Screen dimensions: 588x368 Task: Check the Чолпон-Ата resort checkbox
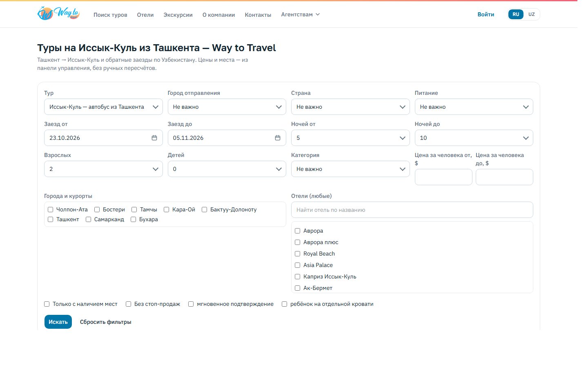(x=51, y=210)
